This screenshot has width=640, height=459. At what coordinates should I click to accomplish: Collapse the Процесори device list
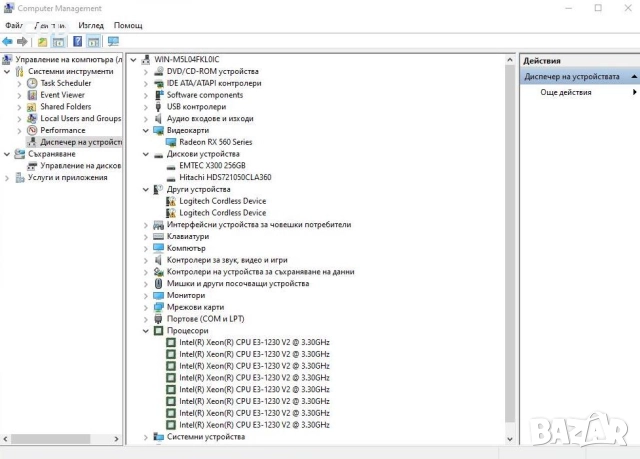(146, 330)
